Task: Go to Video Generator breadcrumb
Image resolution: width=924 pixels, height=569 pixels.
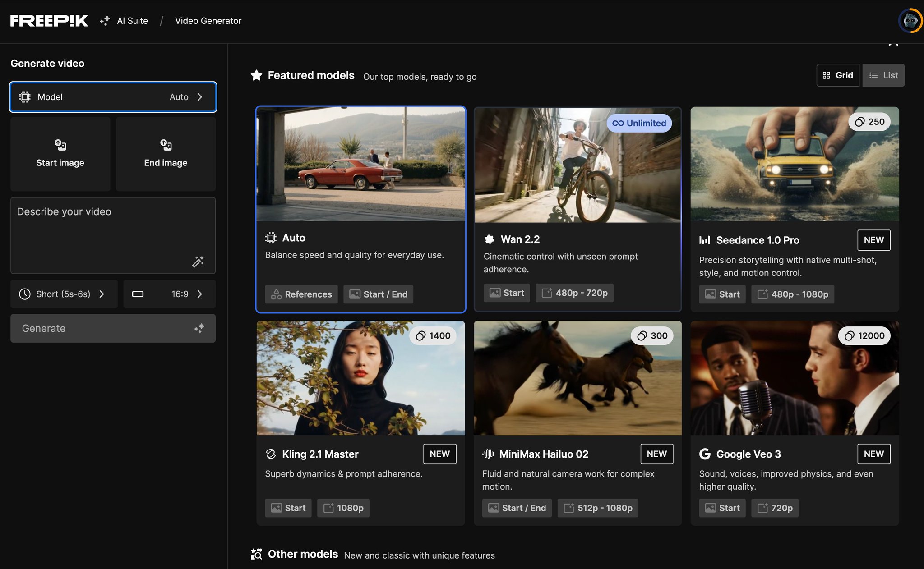Action: pos(208,21)
